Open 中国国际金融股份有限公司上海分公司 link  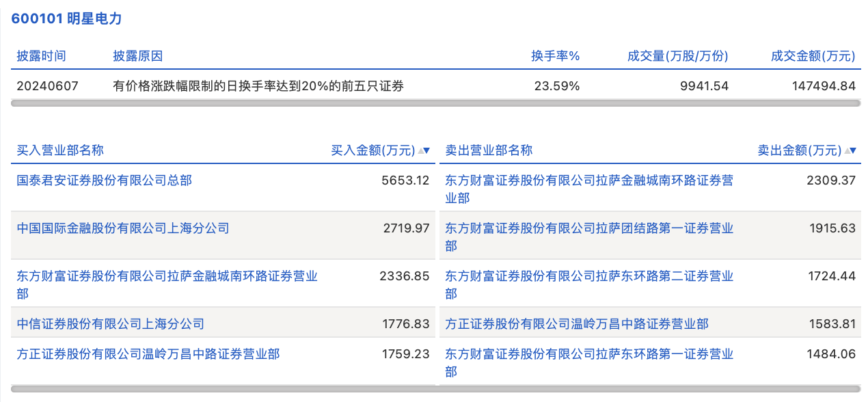(x=123, y=228)
